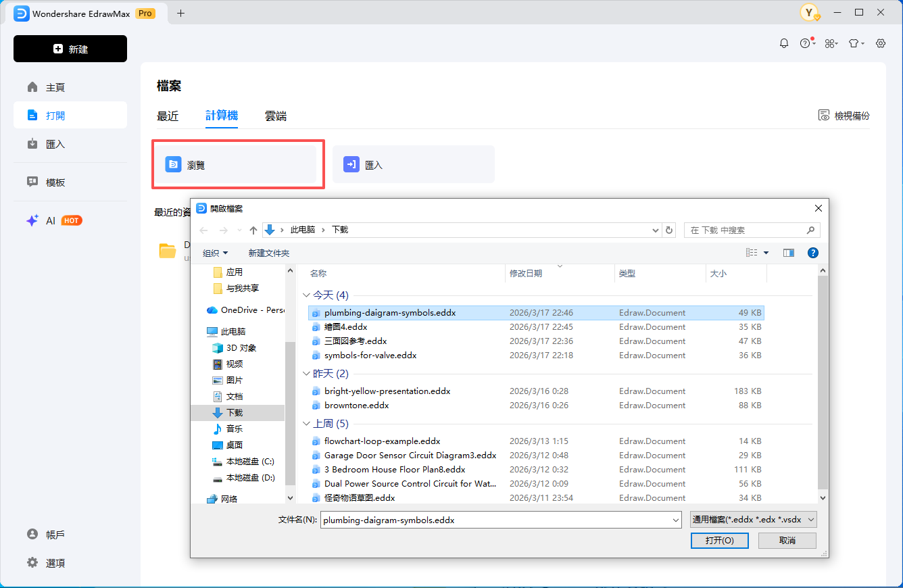Select the symbols-for-valve.eddx file
The image size is (903, 588).
coord(370,356)
